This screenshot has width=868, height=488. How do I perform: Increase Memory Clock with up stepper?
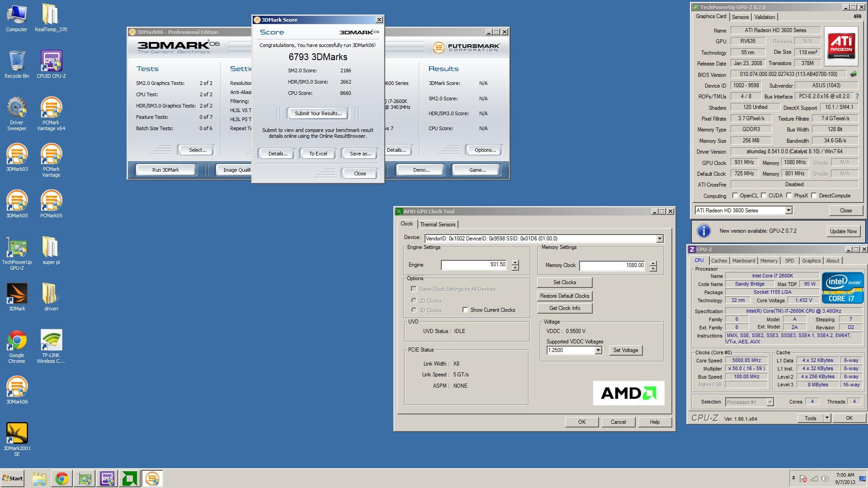(653, 263)
